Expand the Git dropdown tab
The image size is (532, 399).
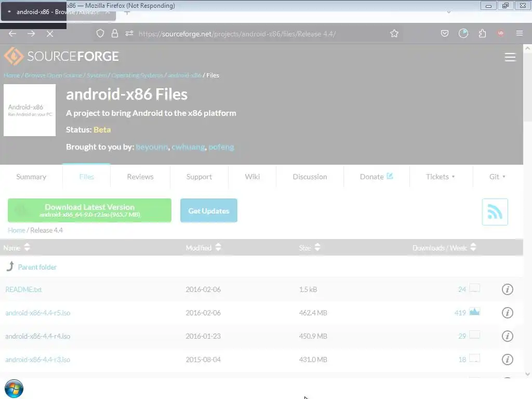pyautogui.click(x=497, y=177)
